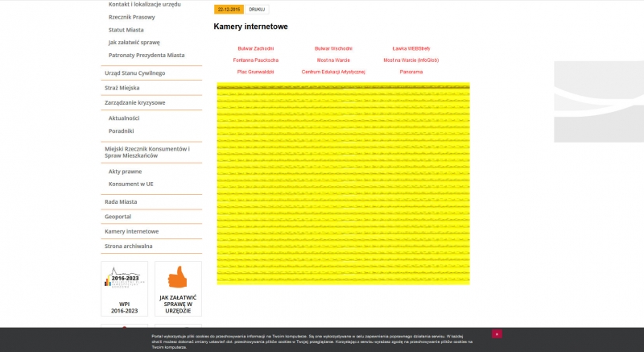
Task: View the Fontanna Pauckscha camera
Action: 255,60
